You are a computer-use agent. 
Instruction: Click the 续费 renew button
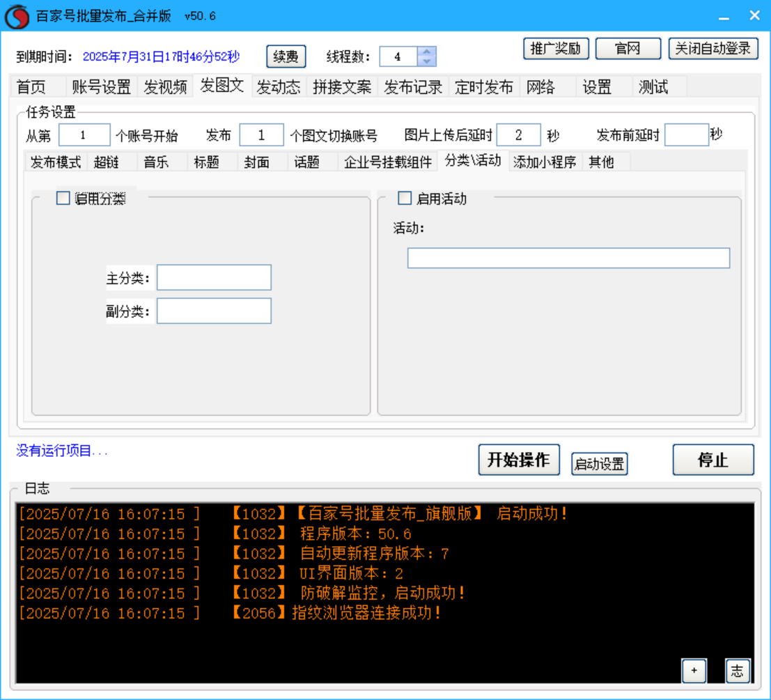(286, 56)
